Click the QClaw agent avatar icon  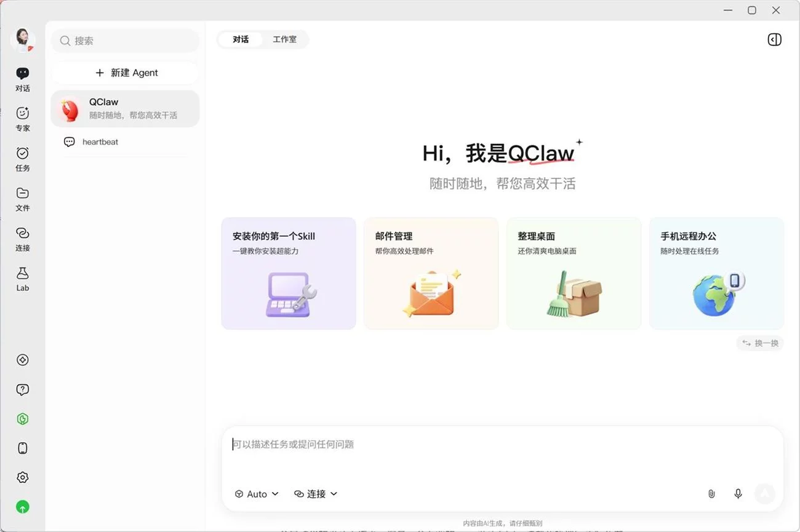click(70, 109)
